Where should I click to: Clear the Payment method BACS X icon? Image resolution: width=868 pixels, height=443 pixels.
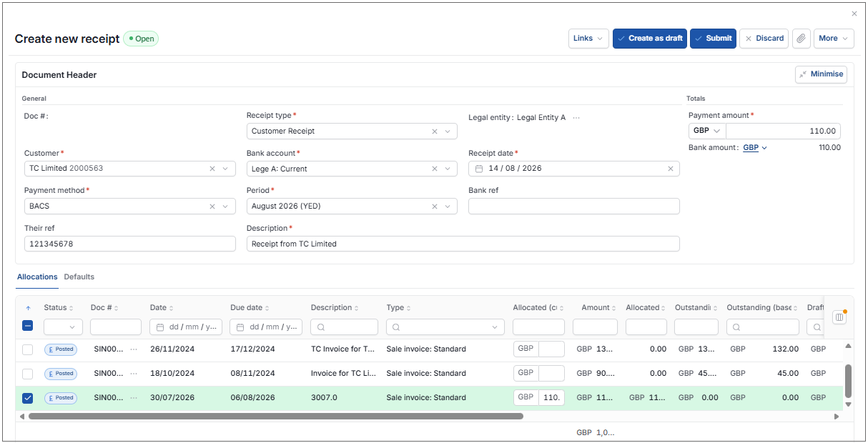[x=212, y=206]
